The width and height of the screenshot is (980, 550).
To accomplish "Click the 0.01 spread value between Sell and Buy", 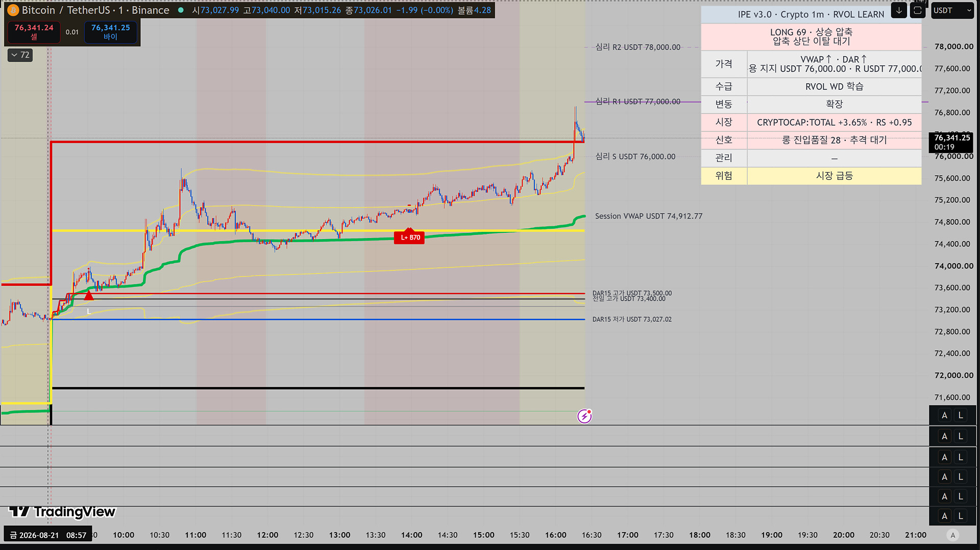I will (72, 32).
